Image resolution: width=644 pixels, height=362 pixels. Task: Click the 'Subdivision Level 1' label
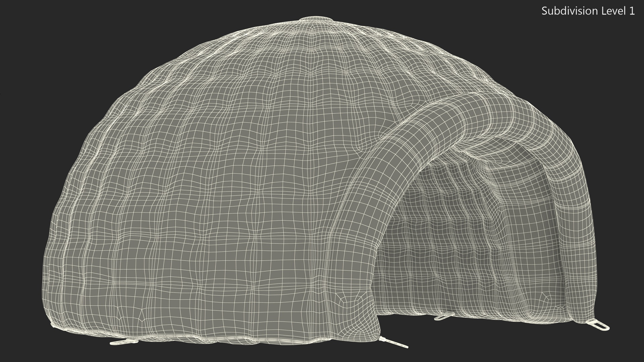pos(588,11)
